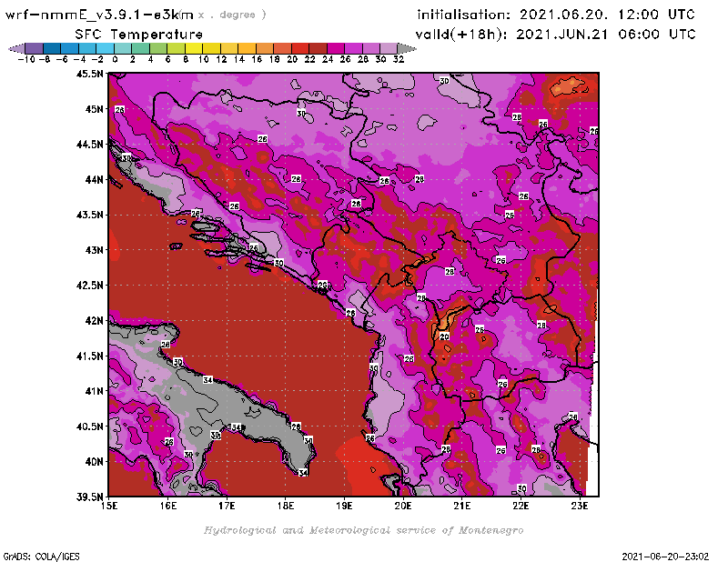
Task: Click the latitude label '45.5N'
Action: tap(89, 74)
